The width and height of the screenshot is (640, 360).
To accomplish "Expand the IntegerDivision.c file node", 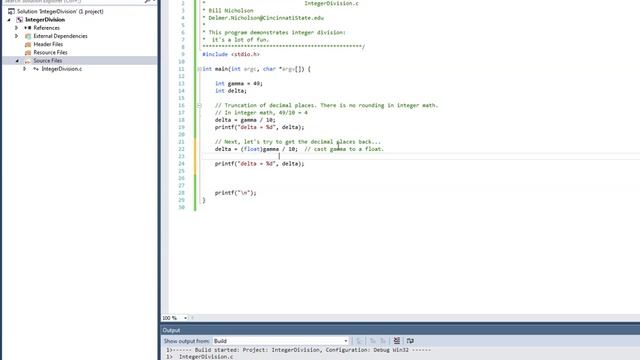I will (x=24, y=69).
